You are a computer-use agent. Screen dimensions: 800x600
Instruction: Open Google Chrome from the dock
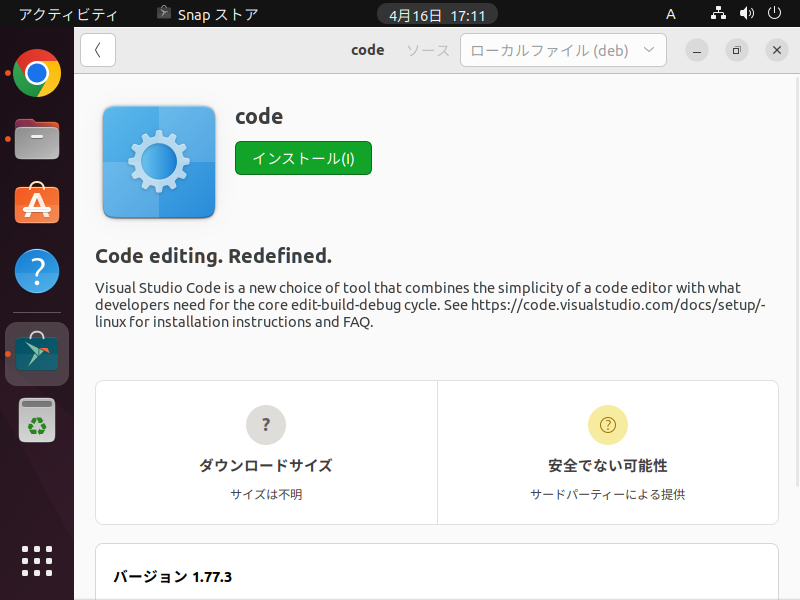(x=37, y=73)
